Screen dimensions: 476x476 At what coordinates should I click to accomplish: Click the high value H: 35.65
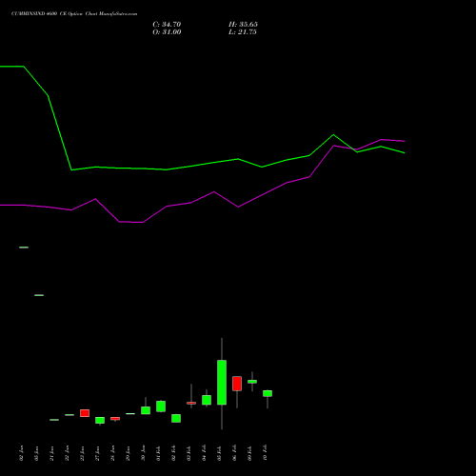[x=243, y=25]
